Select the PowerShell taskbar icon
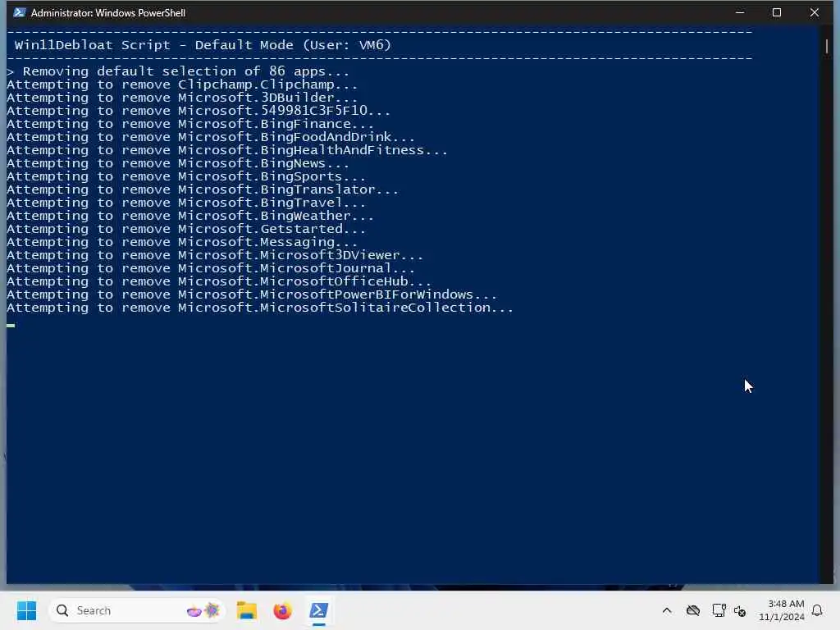The width and height of the screenshot is (840, 630). pyautogui.click(x=319, y=610)
